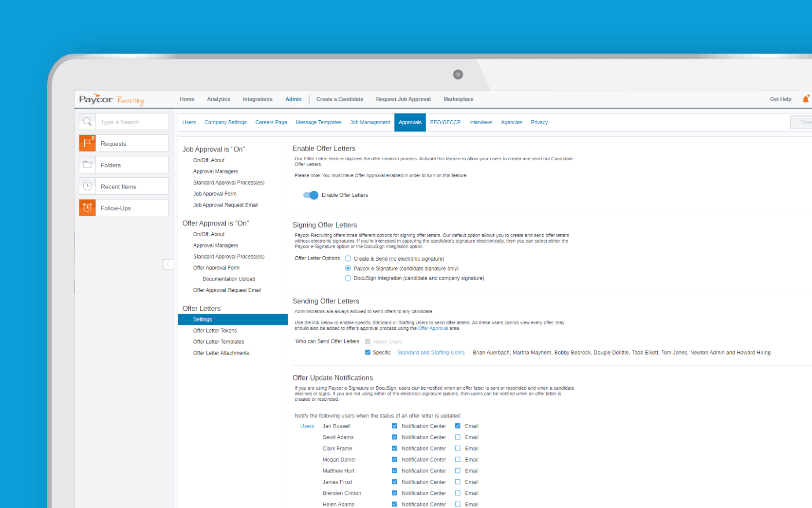Switch to the Company Settings tab

click(x=225, y=122)
